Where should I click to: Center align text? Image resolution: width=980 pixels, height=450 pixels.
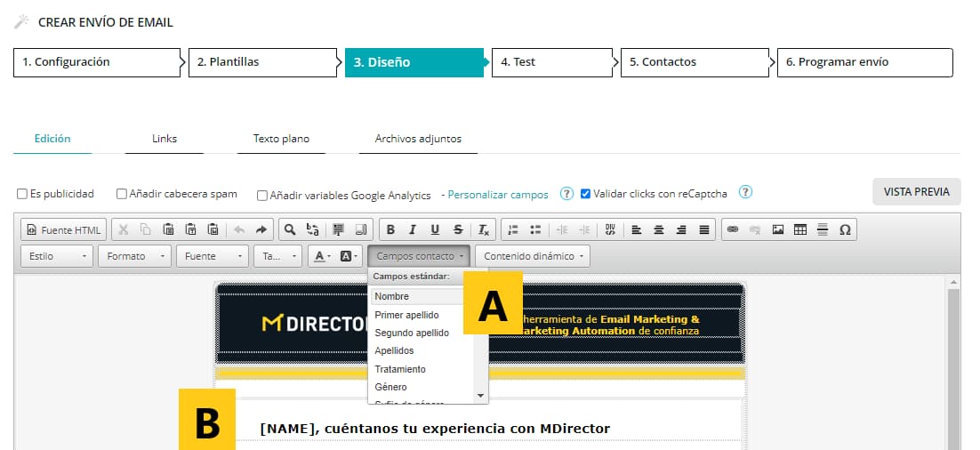(659, 230)
